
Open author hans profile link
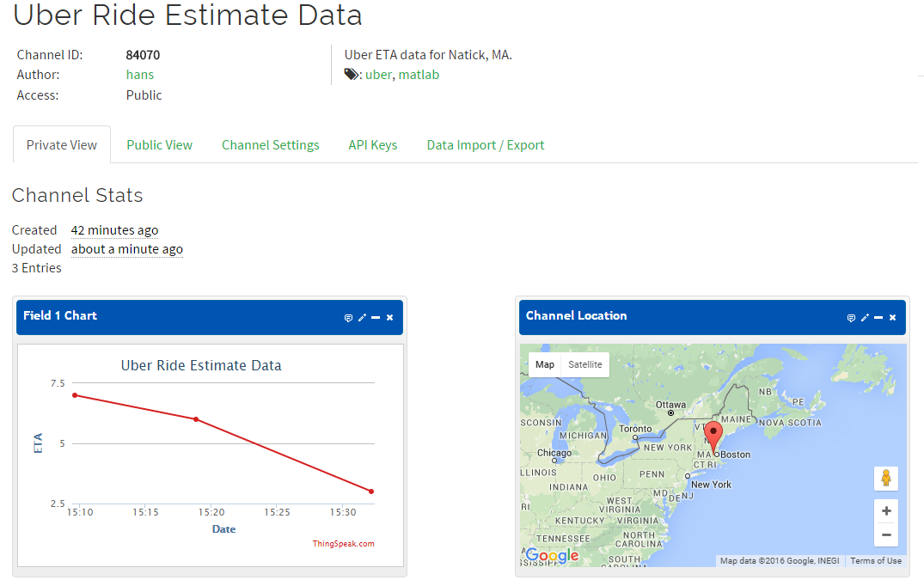pos(140,75)
